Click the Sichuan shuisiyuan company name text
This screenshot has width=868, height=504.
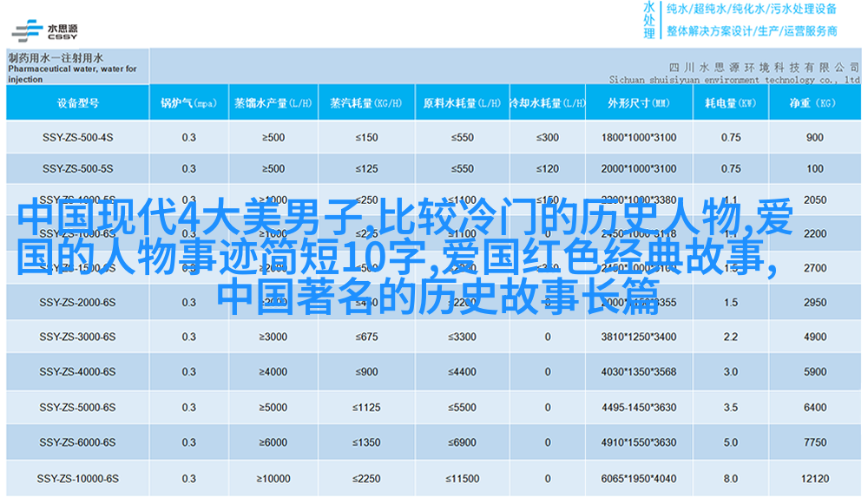tap(734, 80)
